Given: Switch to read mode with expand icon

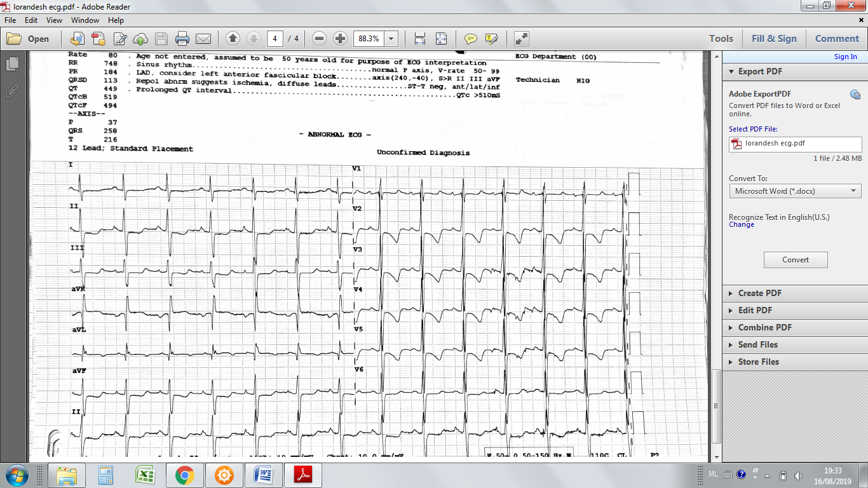Looking at the screenshot, I should coord(521,39).
